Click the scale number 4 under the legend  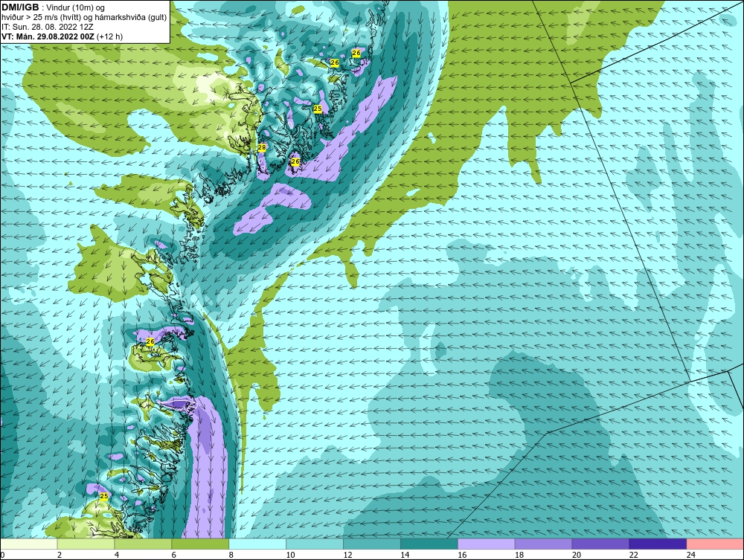pyautogui.click(x=117, y=555)
